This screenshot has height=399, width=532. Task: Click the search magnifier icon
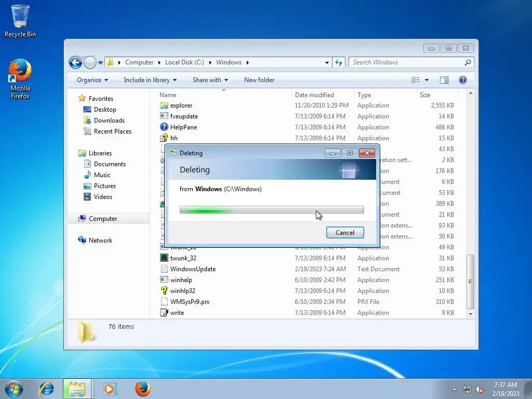pyautogui.click(x=468, y=62)
